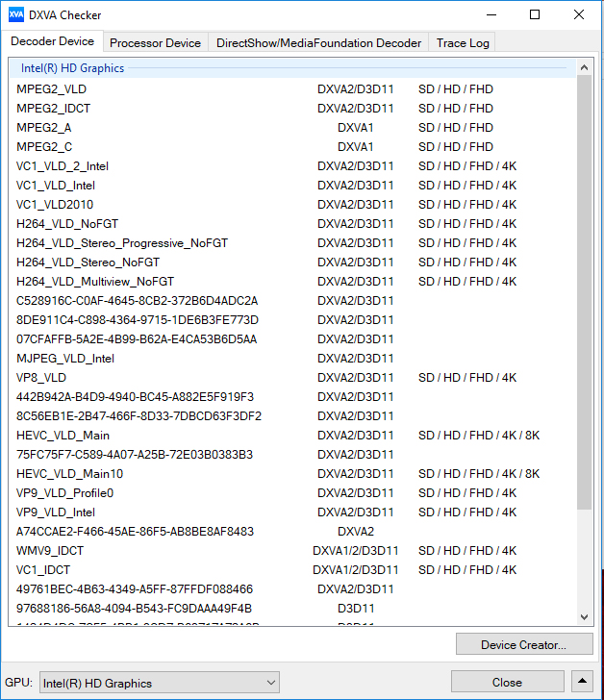This screenshot has height=700, width=604.
Task: Click the DXVA Checker app icon
Action: point(16,14)
